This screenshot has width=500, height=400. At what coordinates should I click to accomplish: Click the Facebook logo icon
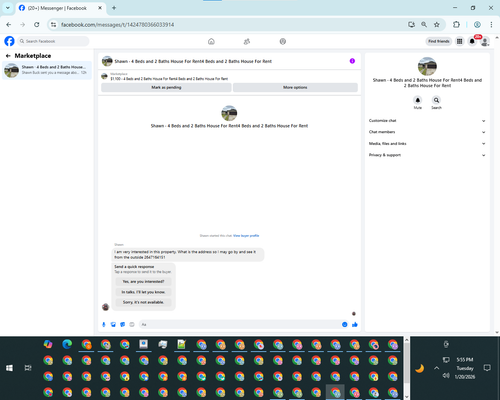tap(9, 41)
